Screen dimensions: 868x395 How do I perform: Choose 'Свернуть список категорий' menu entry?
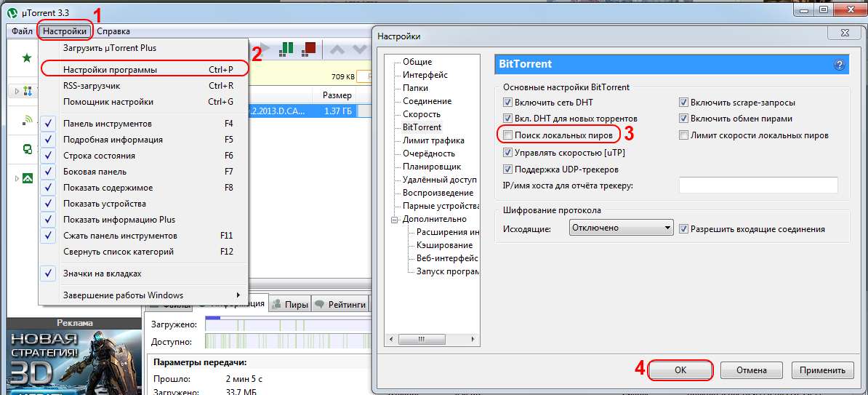[x=144, y=252]
